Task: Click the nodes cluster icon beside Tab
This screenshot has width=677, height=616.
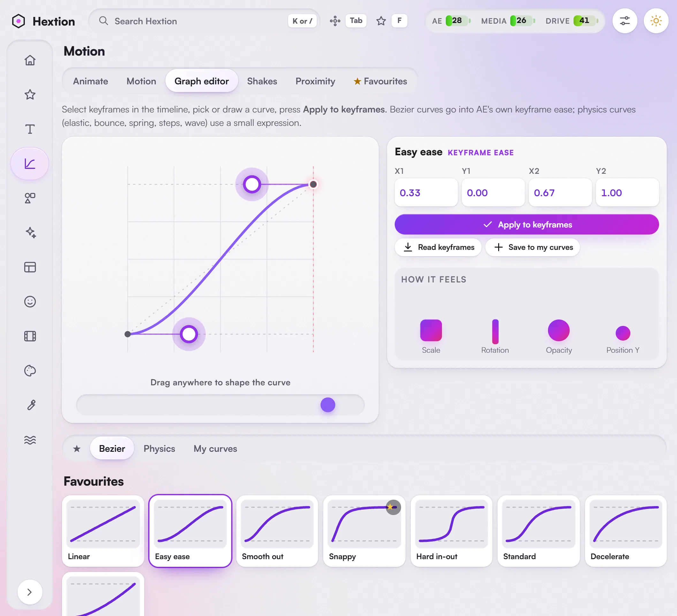Action: pos(335,21)
